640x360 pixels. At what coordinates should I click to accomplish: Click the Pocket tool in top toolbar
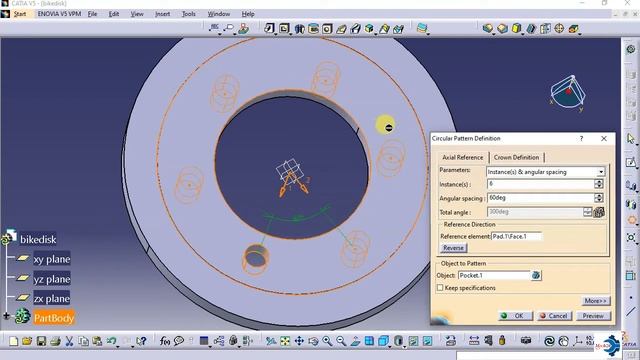click(x=284, y=28)
